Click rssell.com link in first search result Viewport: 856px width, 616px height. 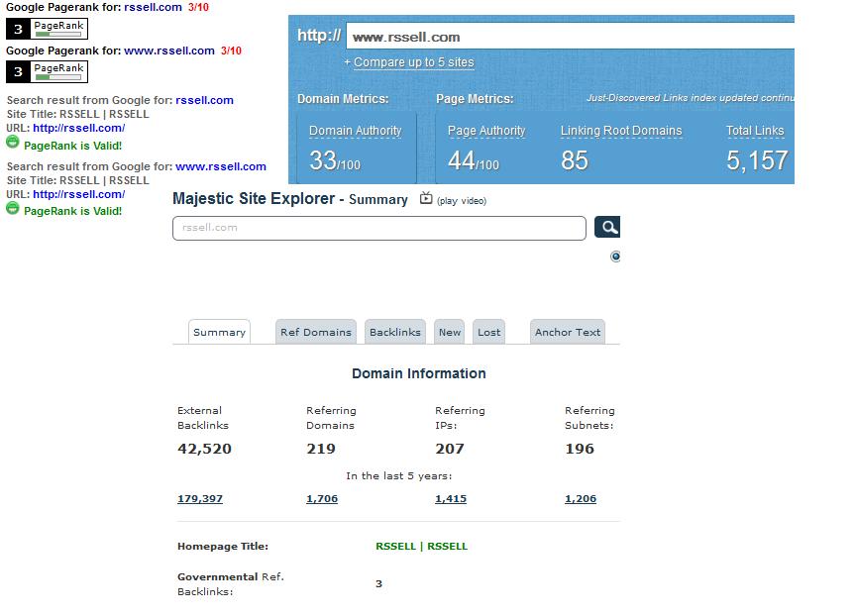(205, 100)
